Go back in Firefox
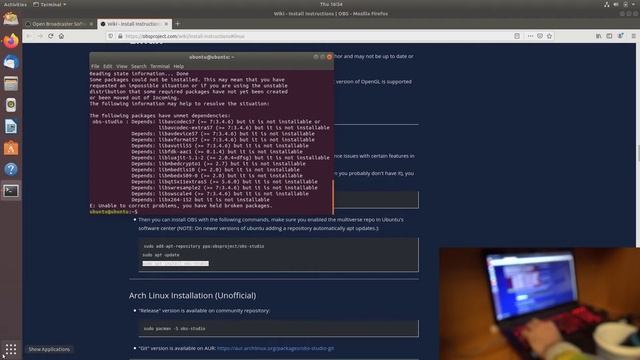The width and height of the screenshot is (640, 360). click(x=29, y=36)
